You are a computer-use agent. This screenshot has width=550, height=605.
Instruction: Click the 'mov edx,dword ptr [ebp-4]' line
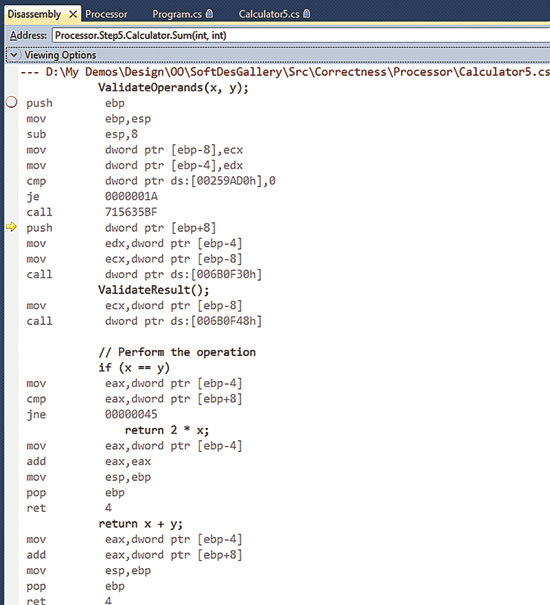pos(134,243)
